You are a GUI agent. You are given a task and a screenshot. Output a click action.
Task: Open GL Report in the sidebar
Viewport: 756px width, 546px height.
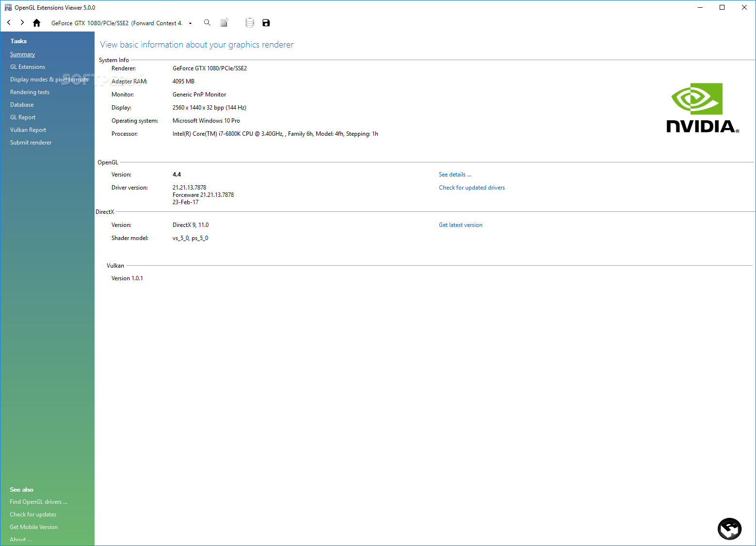tap(23, 117)
